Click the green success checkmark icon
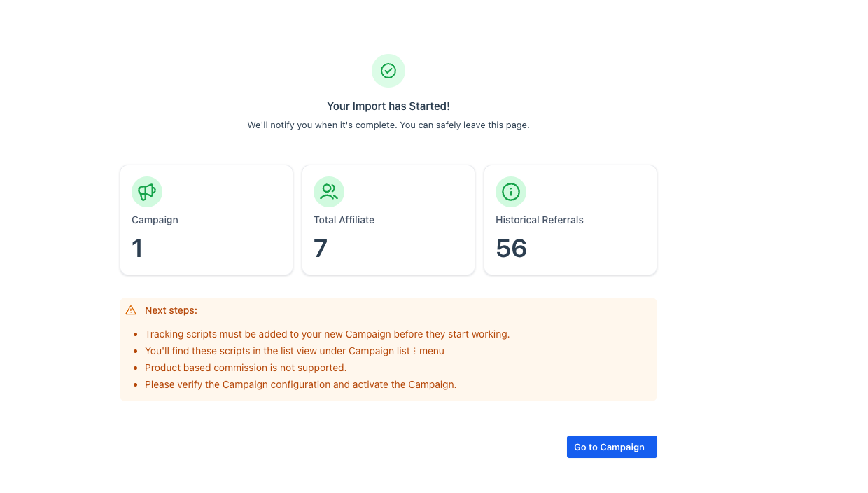This screenshot has width=868, height=493. point(388,71)
